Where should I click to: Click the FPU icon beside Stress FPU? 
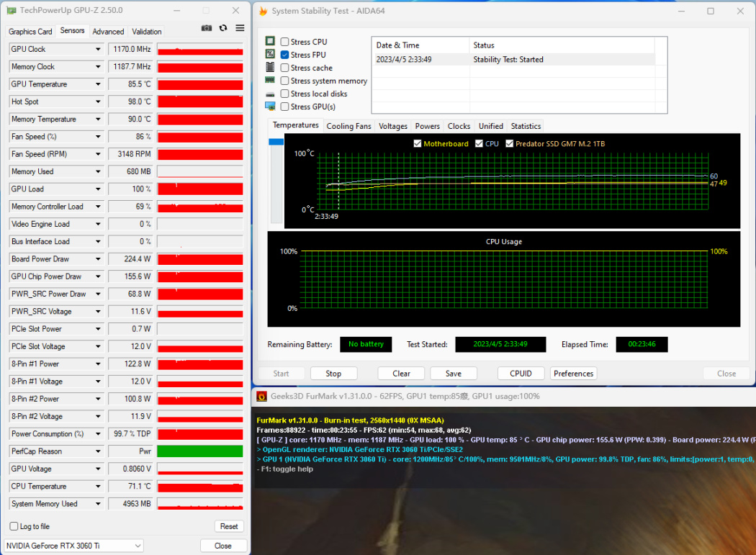point(270,54)
